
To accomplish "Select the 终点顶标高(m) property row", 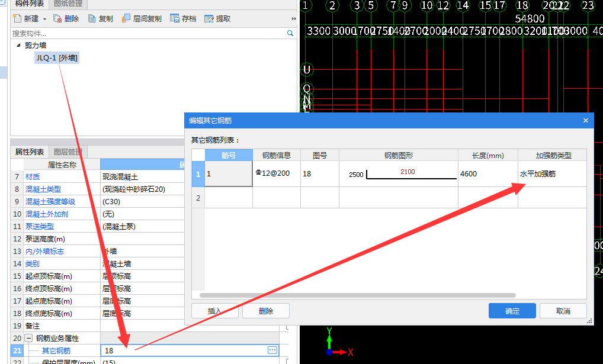I will [x=98, y=289].
